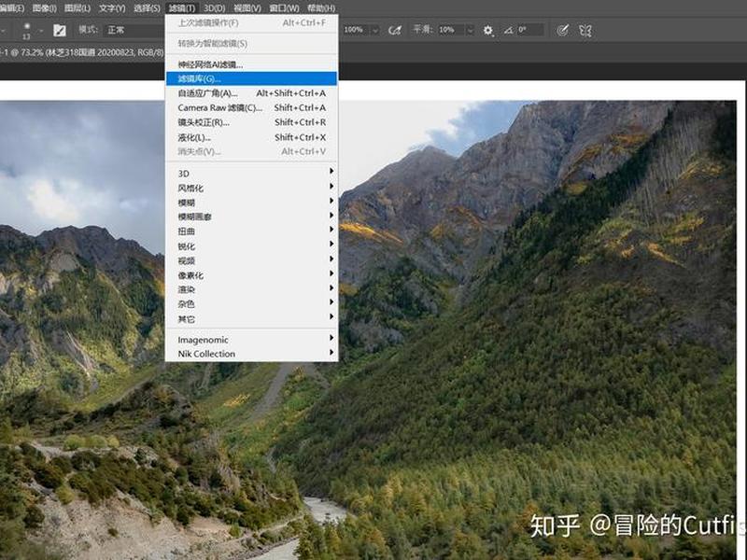
Task: Expand the Imagenomic plugin submenu
Action: [251, 340]
